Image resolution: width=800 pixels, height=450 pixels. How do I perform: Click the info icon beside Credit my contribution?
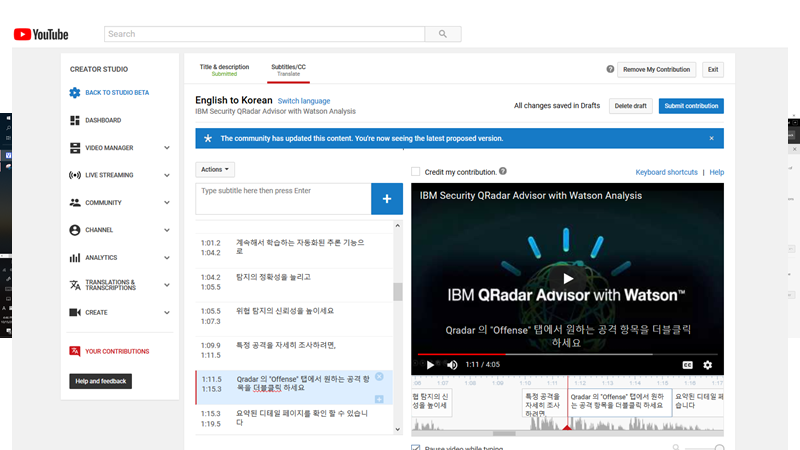tap(503, 171)
